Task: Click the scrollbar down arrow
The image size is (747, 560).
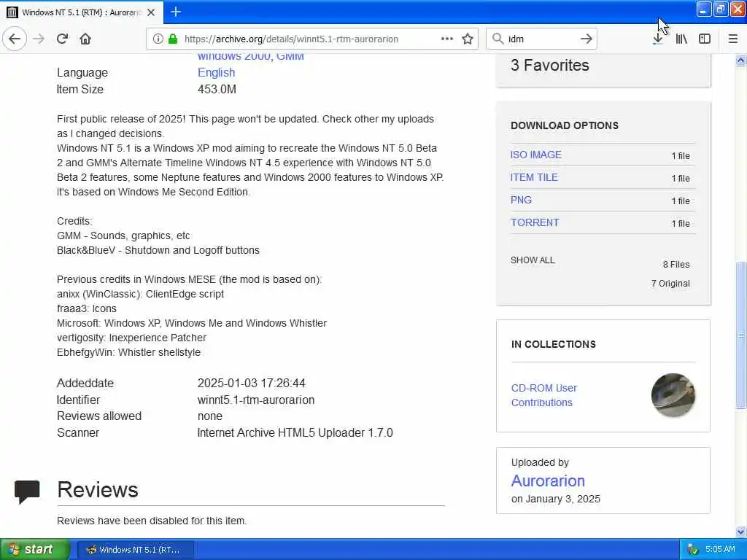Action: pyautogui.click(x=740, y=532)
